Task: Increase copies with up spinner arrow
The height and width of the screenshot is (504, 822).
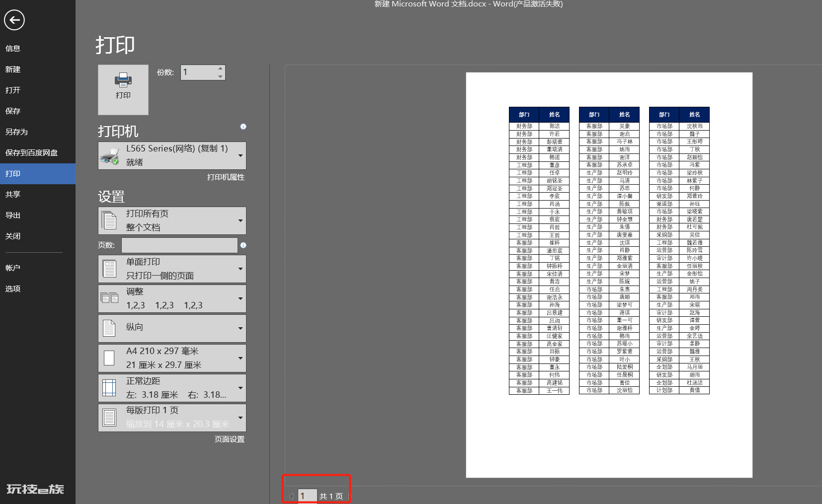Action: click(x=220, y=69)
